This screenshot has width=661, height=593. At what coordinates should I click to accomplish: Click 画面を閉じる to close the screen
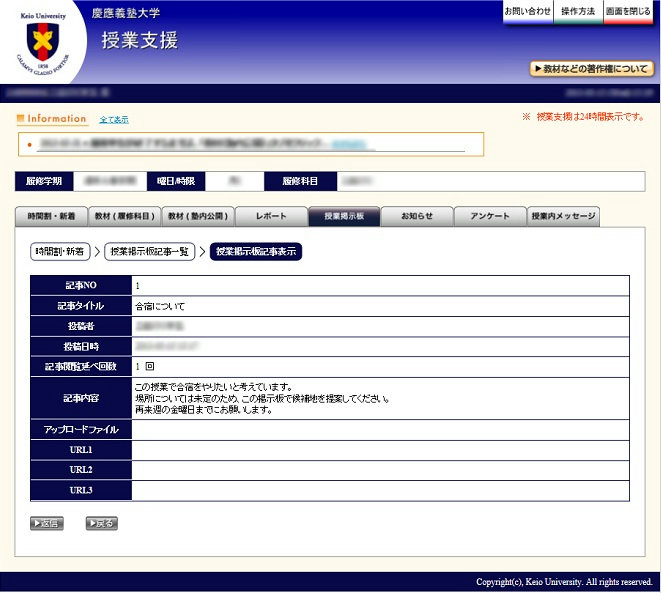coord(628,12)
